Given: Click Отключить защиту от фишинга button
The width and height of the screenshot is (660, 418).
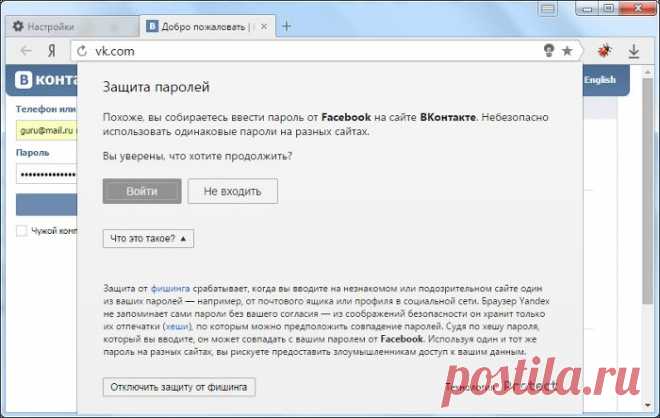Looking at the screenshot, I should pyautogui.click(x=179, y=387).
